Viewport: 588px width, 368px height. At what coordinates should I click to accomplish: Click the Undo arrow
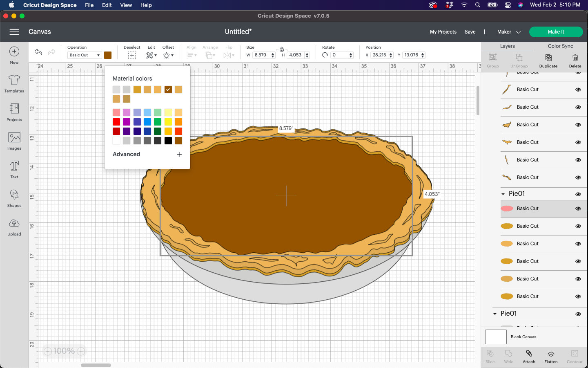click(38, 52)
